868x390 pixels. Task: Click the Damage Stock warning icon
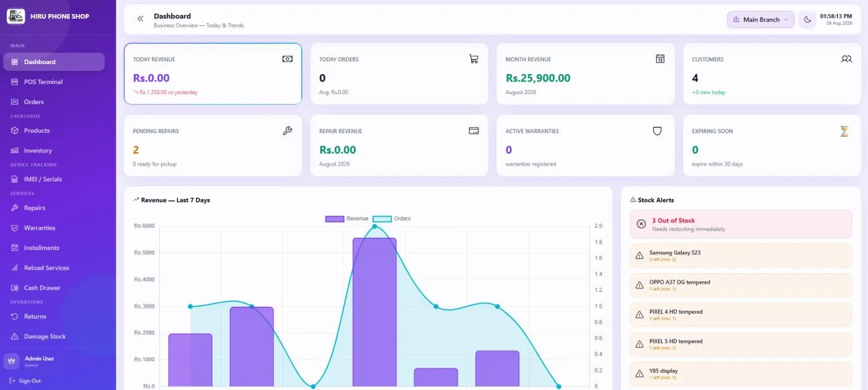[15, 337]
